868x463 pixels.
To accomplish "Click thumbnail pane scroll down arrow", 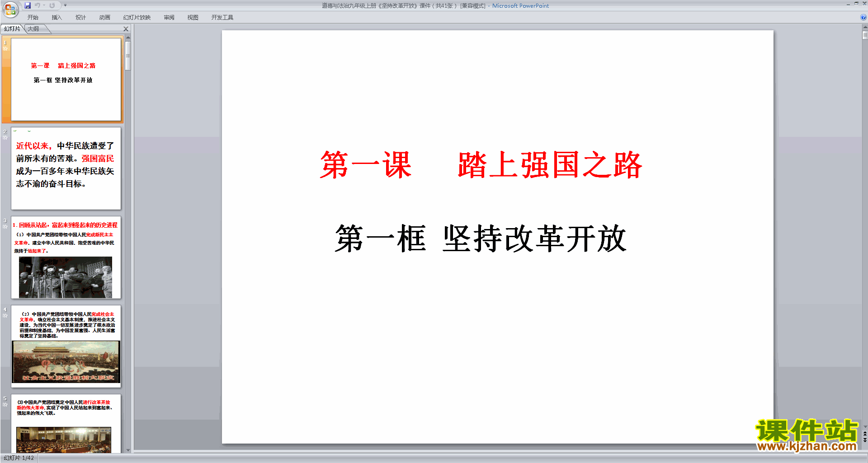I will pyautogui.click(x=128, y=450).
